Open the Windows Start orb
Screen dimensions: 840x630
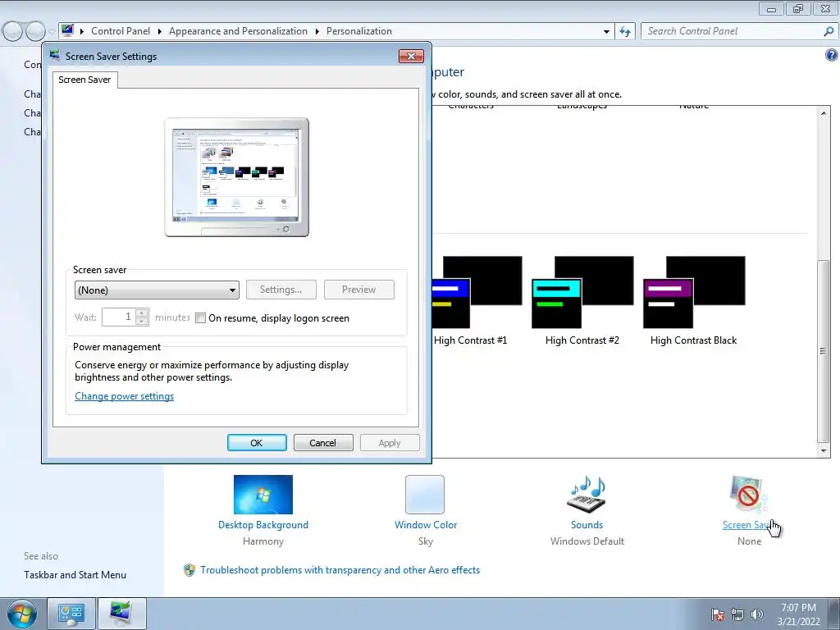point(21,614)
